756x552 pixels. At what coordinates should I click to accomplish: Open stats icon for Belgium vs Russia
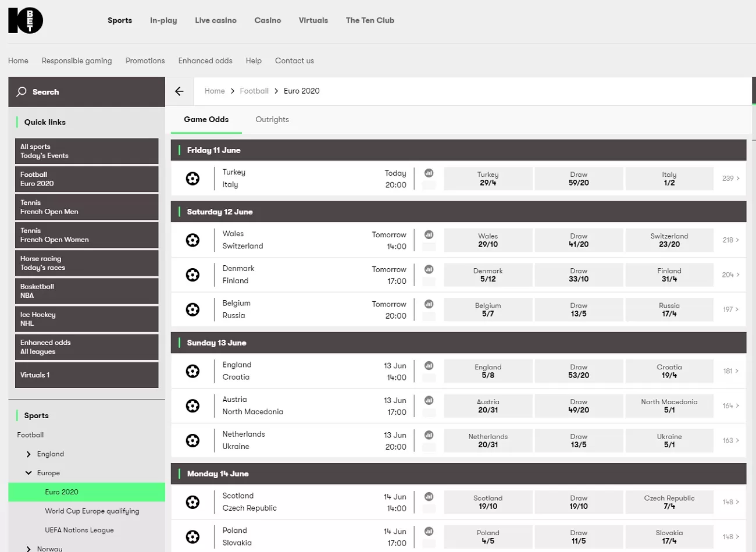[429, 304]
